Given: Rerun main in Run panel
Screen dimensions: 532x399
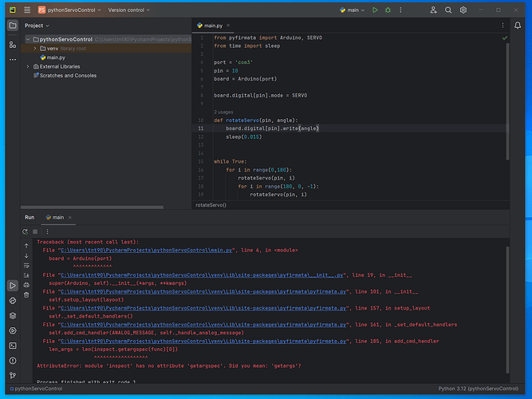Looking at the screenshot, I should coord(25,231).
